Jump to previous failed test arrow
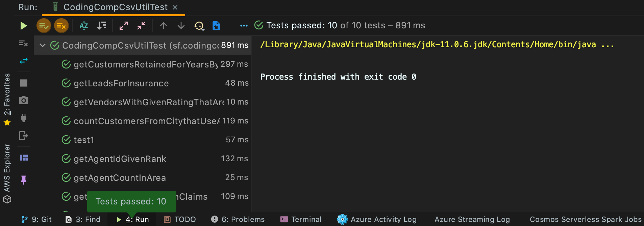Viewport: 644px width, 226px height. (164, 26)
